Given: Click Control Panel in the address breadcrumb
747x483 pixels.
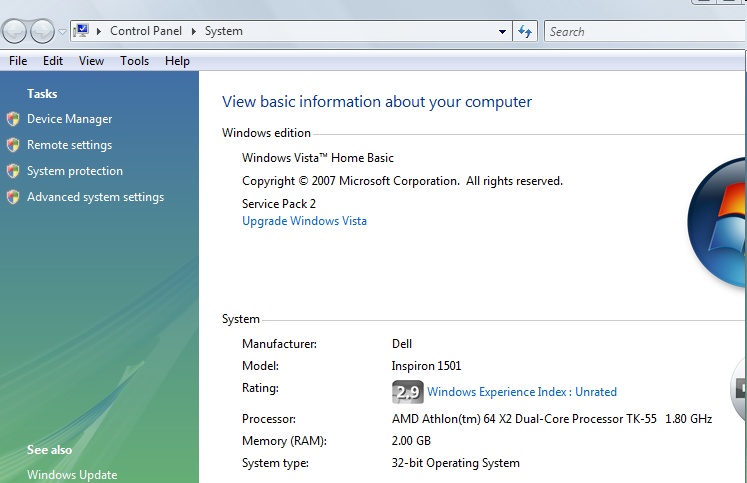Looking at the screenshot, I should click(146, 31).
